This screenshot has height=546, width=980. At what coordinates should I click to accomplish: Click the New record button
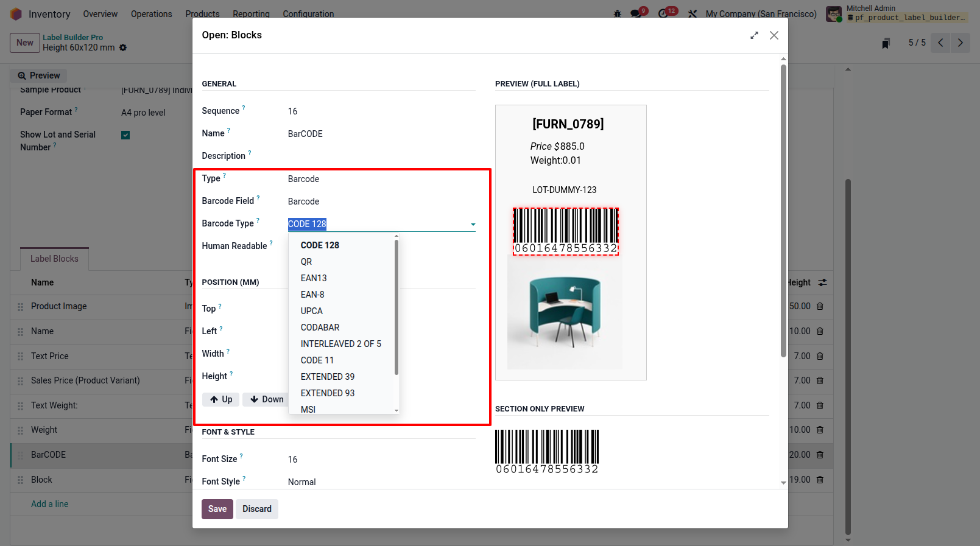tap(25, 43)
